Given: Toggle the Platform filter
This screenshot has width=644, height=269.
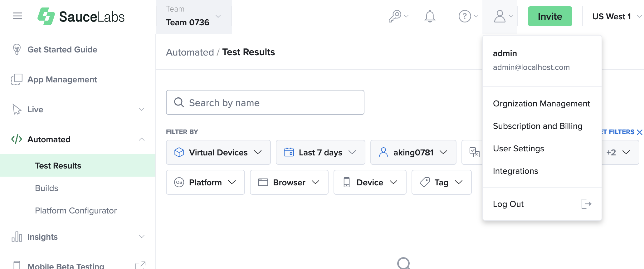Looking at the screenshot, I should pos(205,182).
